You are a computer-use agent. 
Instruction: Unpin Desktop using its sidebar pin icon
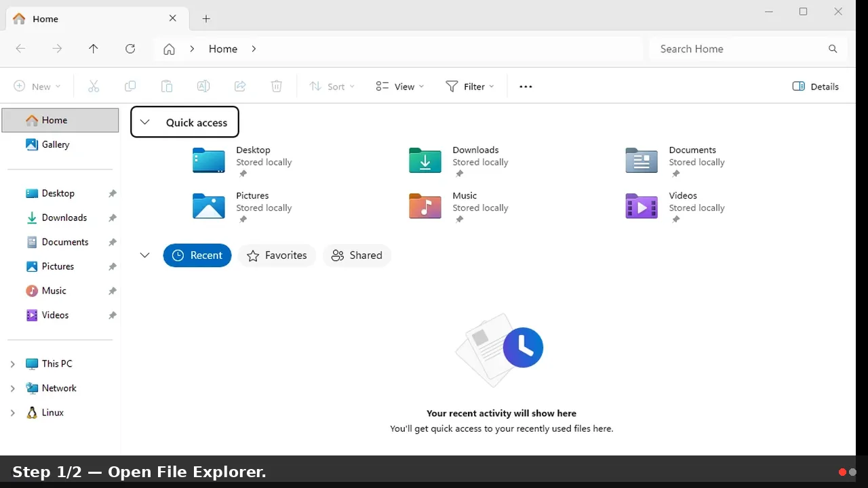point(113,194)
